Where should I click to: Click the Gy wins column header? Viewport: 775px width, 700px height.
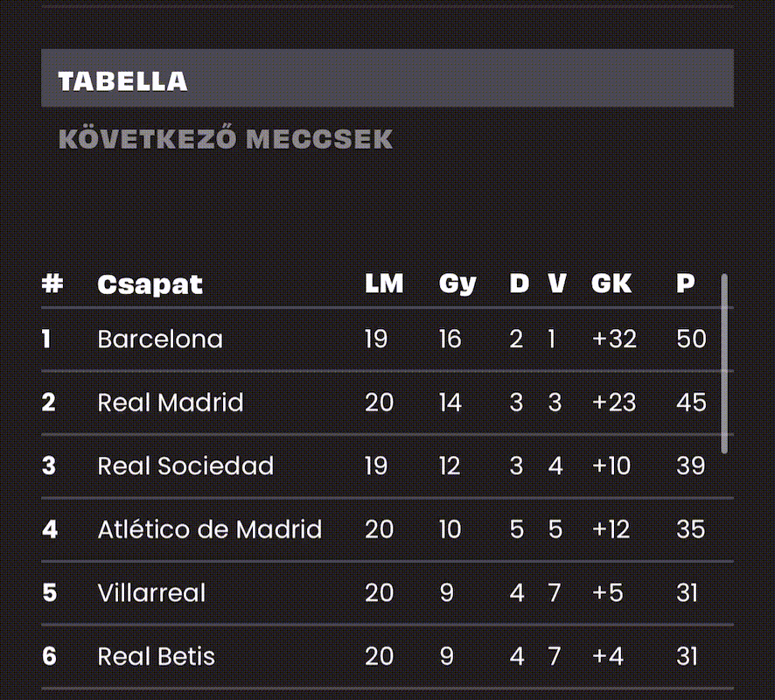point(457,284)
